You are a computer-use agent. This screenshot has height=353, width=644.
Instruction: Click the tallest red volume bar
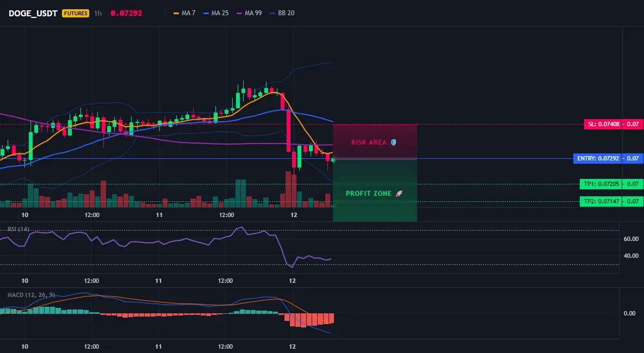click(289, 189)
